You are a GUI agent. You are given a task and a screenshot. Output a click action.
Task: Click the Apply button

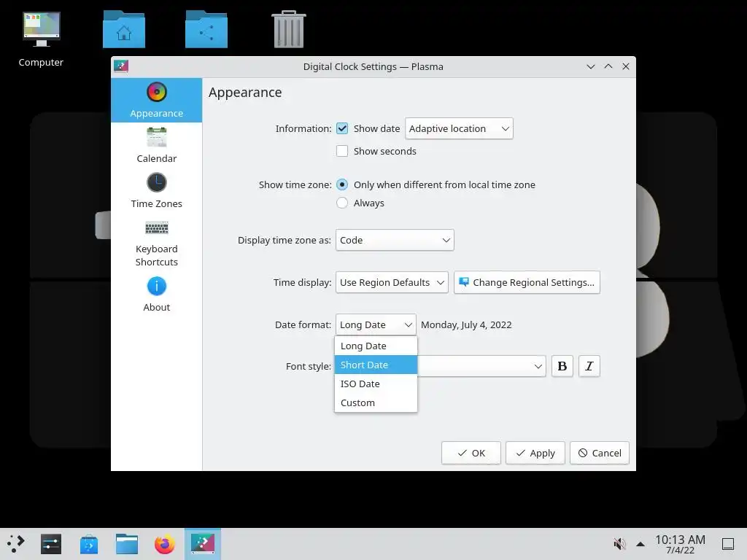[535, 453]
